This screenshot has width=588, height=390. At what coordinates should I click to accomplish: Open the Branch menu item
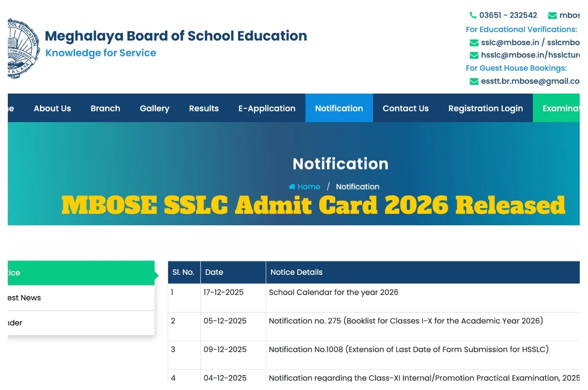(x=105, y=108)
